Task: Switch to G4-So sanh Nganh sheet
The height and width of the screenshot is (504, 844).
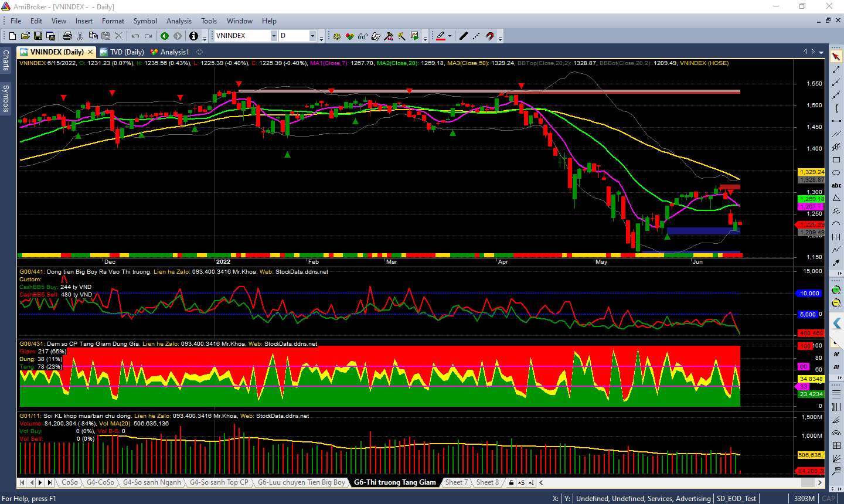Action: click(152, 482)
